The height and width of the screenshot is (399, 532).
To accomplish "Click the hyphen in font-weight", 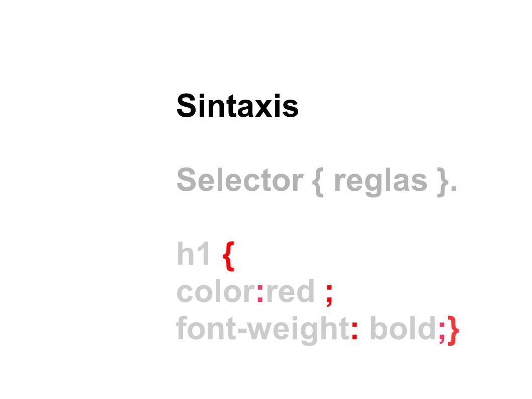I will click(241, 331).
